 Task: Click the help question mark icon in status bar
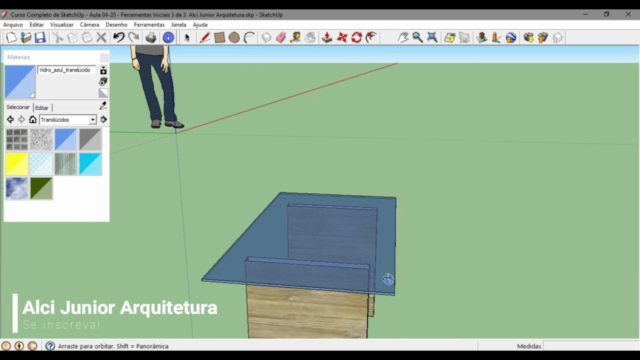coord(50,346)
